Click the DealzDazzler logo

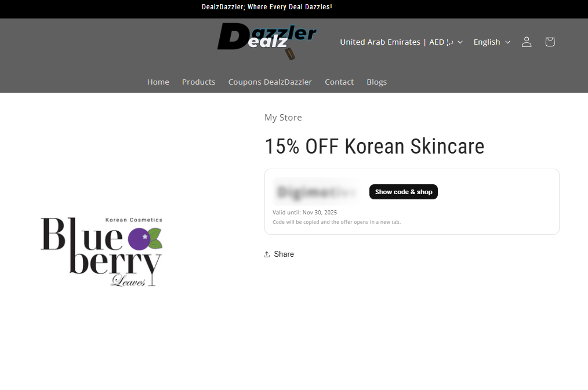(x=267, y=41)
